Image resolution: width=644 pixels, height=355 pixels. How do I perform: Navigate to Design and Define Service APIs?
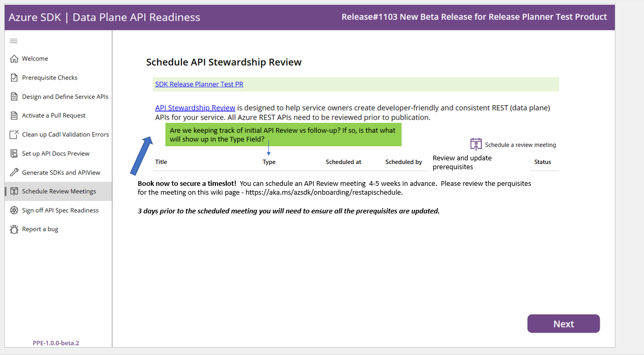point(65,96)
